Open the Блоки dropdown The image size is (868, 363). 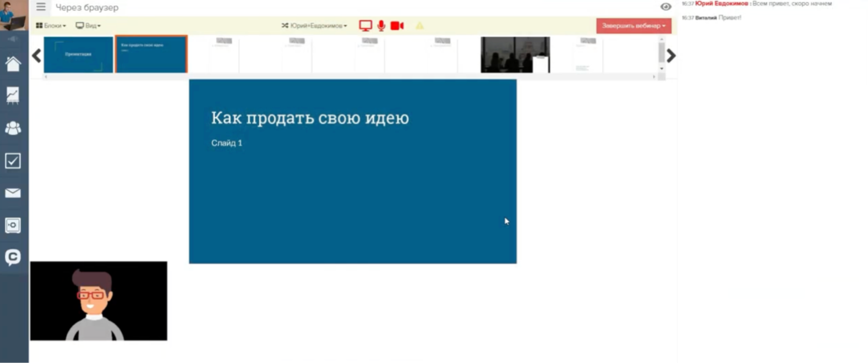(51, 26)
